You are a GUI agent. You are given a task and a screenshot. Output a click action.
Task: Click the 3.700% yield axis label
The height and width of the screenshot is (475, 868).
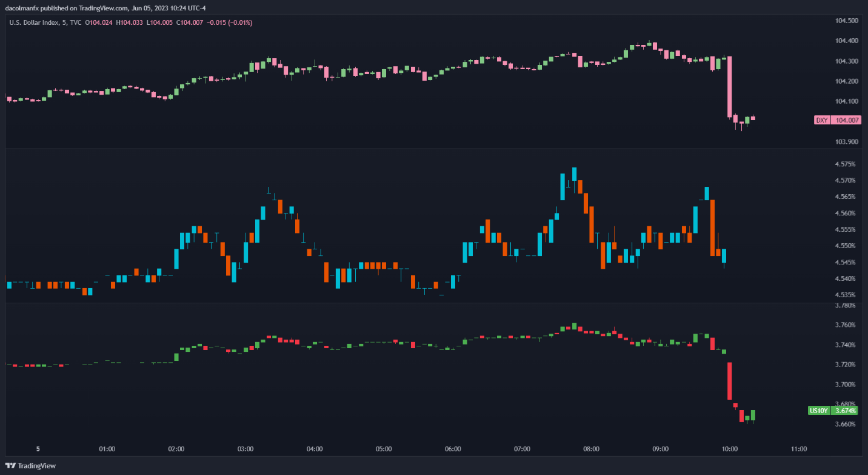click(846, 385)
